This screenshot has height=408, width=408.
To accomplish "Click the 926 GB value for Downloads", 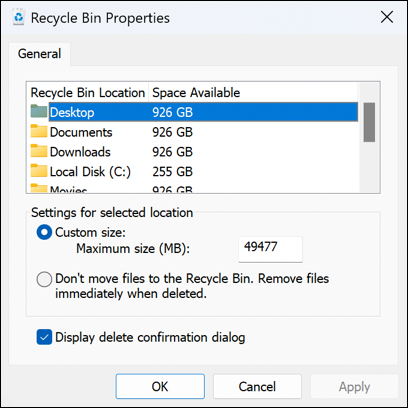I will point(172,152).
